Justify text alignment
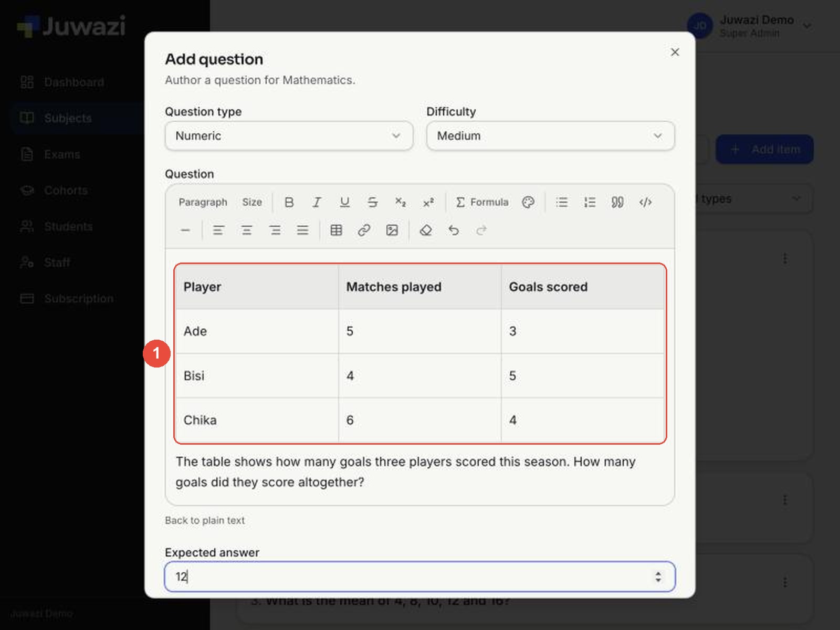The image size is (840, 630). tap(302, 230)
